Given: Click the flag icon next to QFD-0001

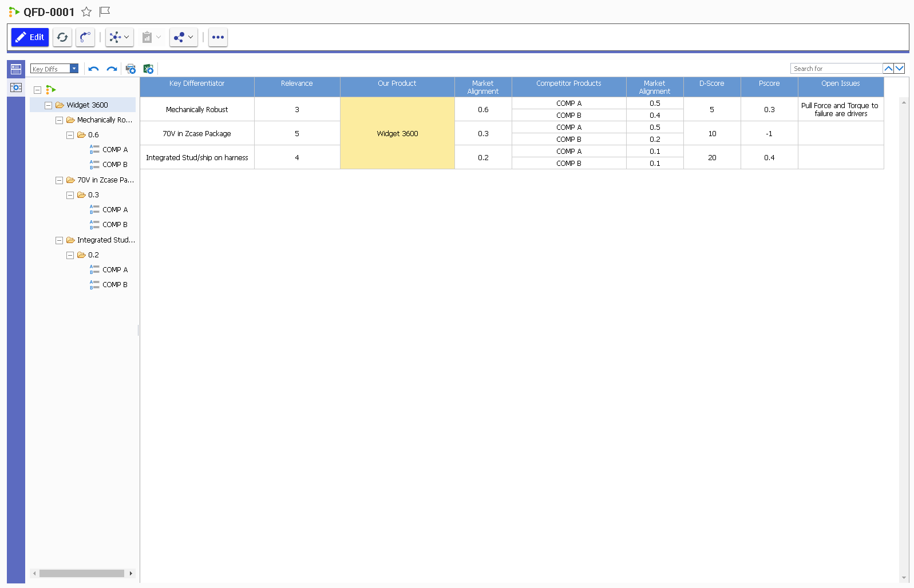Looking at the screenshot, I should point(105,11).
